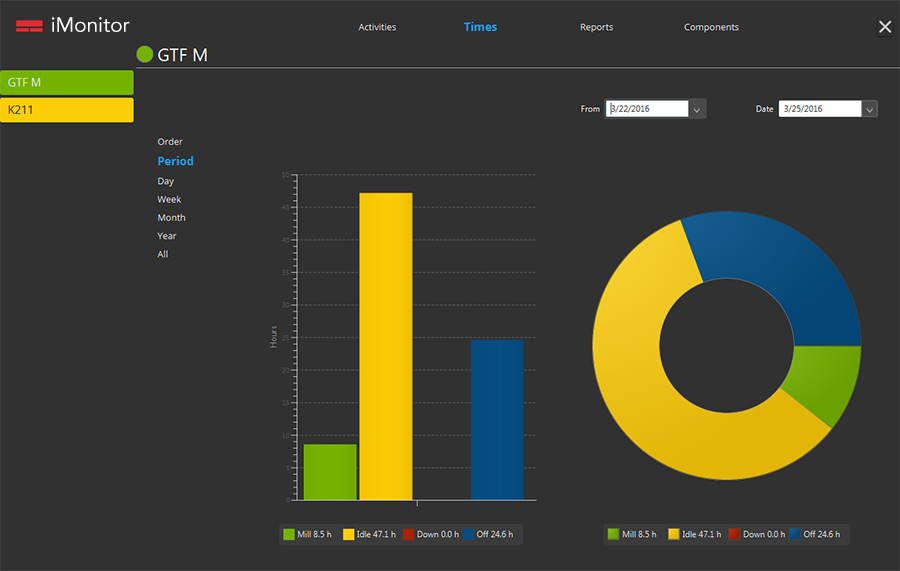Open the Reports tab

596,27
